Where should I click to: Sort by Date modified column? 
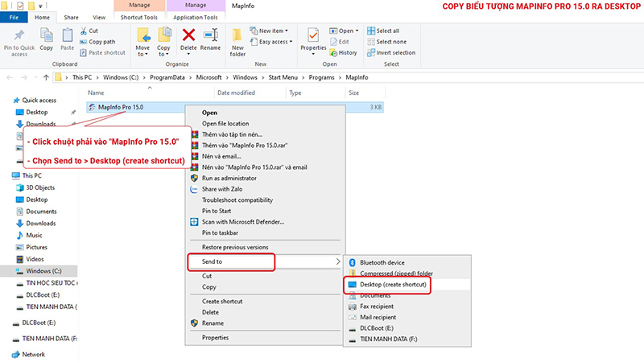(236, 93)
